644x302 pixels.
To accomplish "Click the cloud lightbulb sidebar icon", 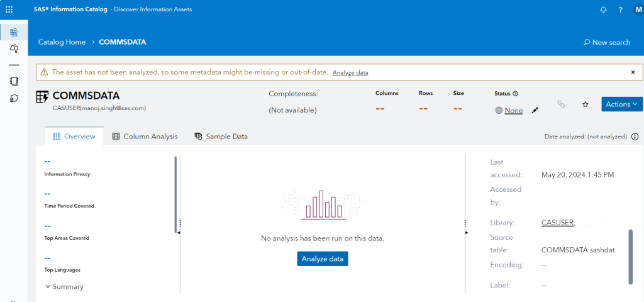I will 14,48.
